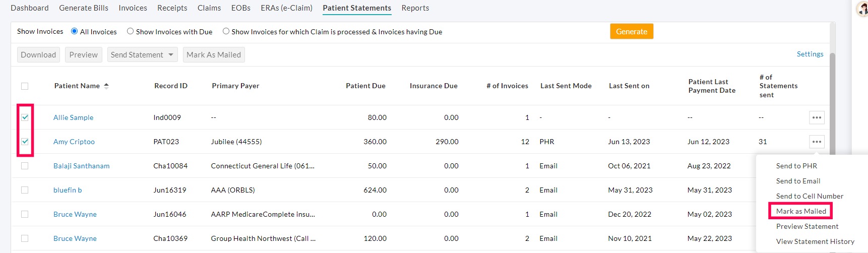Image resolution: width=868 pixels, height=253 pixels.
Task: Check the Bruce Wayne Jun16046 row checkbox
Action: (25, 214)
